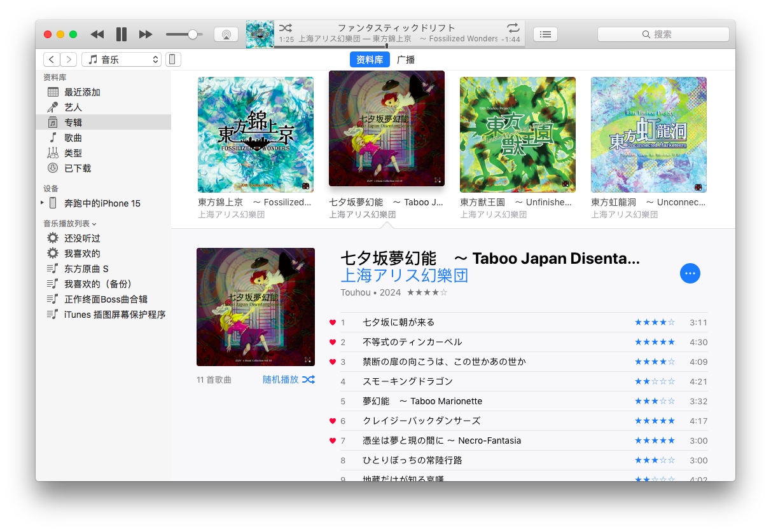Unlove track 七夕坂に朝が来る heart
Screen dimensions: 771x532
point(332,323)
